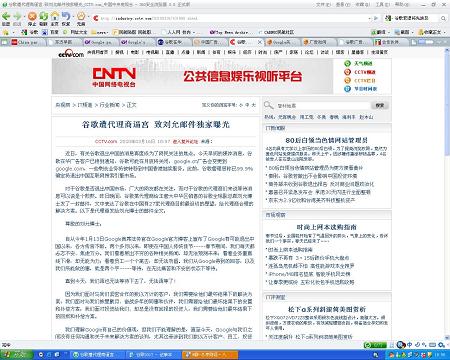450x360 pixels.
Task: Open the news bookmark folder
Action: click(x=100, y=32)
